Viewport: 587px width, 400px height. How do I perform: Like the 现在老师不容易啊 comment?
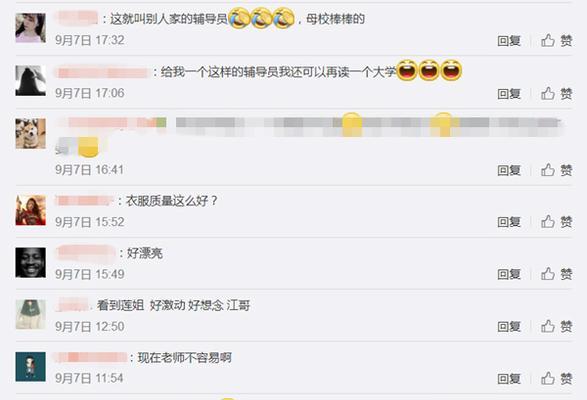tap(557, 379)
